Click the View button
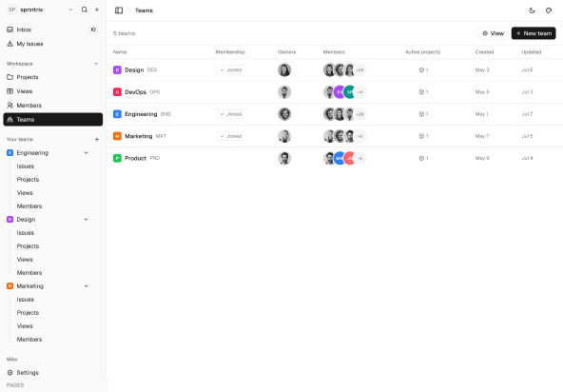Screen dimensions: 563x392 tap(493, 33)
